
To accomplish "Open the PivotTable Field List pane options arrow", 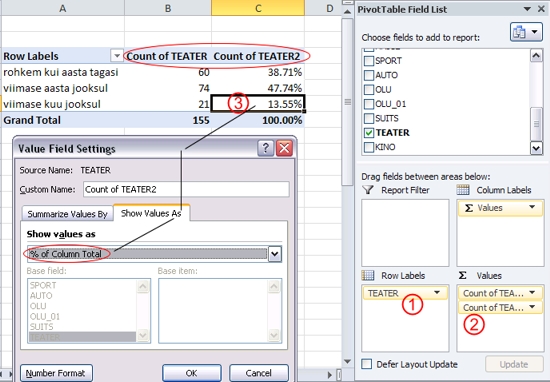I will click(x=527, y=9).
